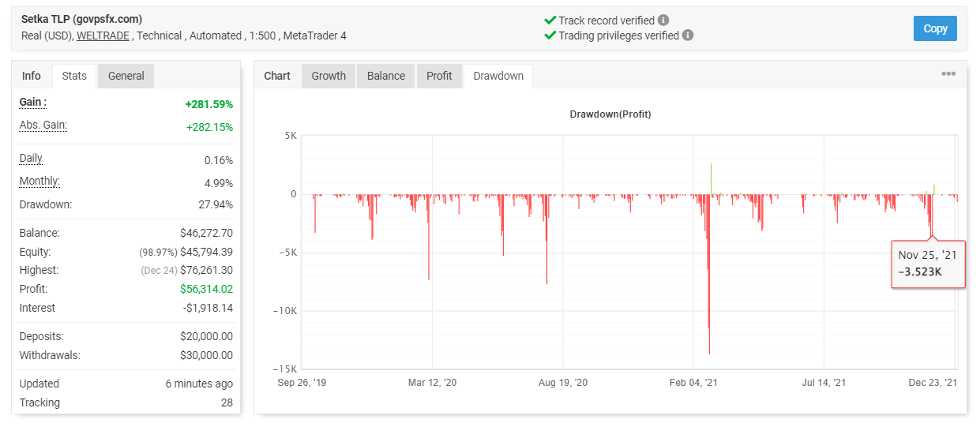Click the $20,000.00 deposits value
980x423 pixels.
point(206,336)
